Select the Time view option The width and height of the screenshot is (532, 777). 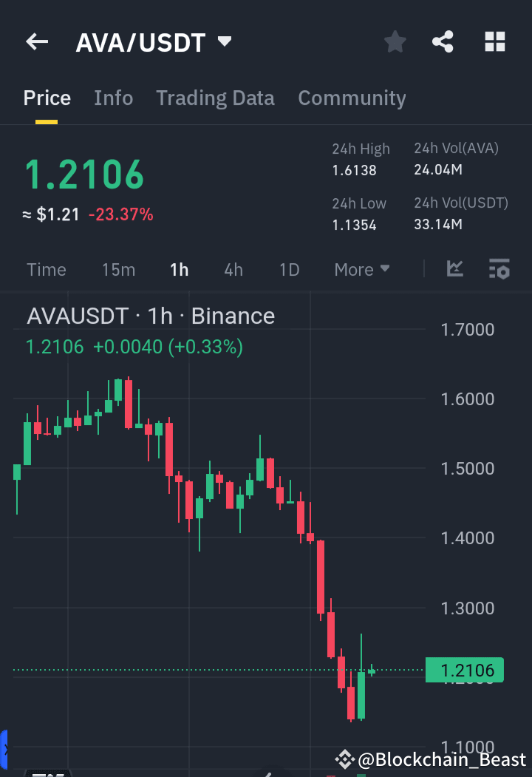(46, 269)
